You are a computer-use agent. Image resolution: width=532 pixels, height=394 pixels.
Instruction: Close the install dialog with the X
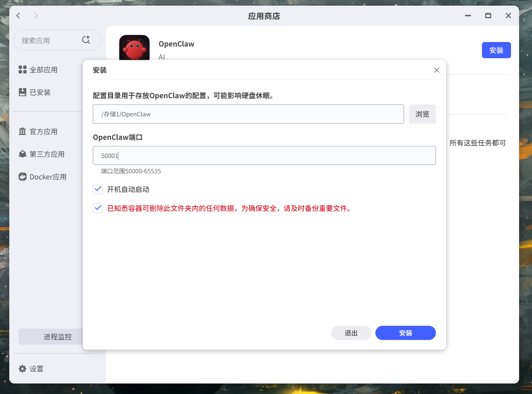coord(436,70)
